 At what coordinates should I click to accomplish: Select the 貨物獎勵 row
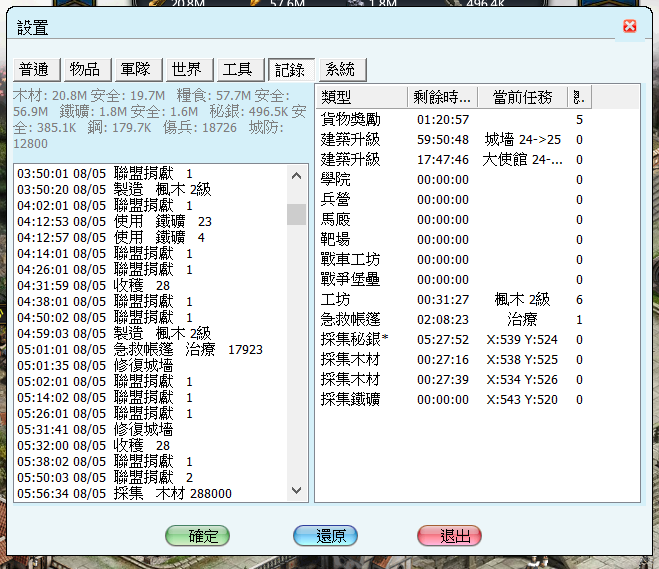point(454,120)
